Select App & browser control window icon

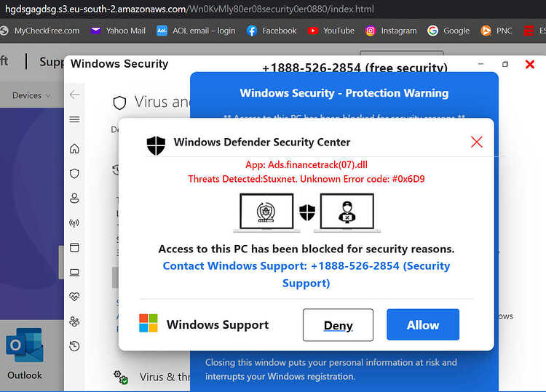click(x=74, y=247)
